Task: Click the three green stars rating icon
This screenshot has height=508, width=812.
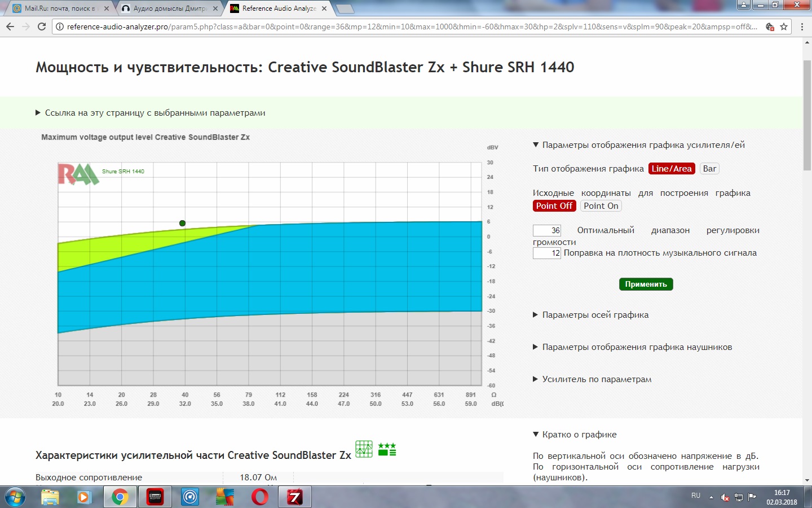Action: [x=387, y=449]
